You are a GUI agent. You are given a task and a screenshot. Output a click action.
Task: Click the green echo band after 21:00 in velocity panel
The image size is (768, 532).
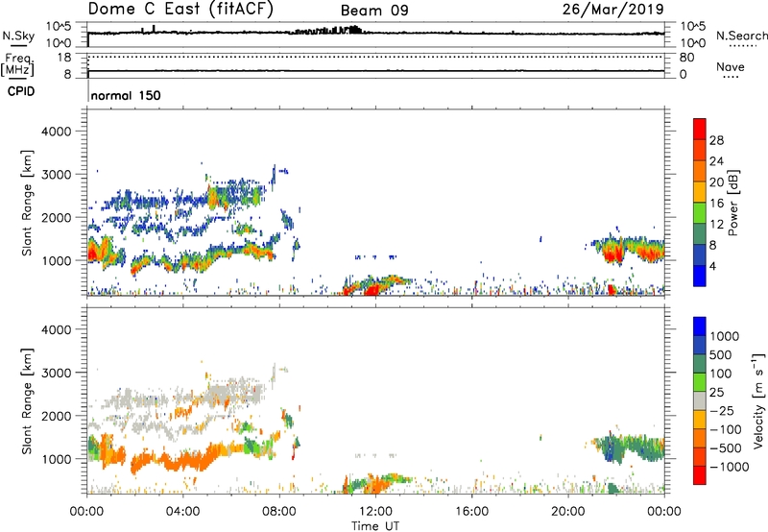632,448
